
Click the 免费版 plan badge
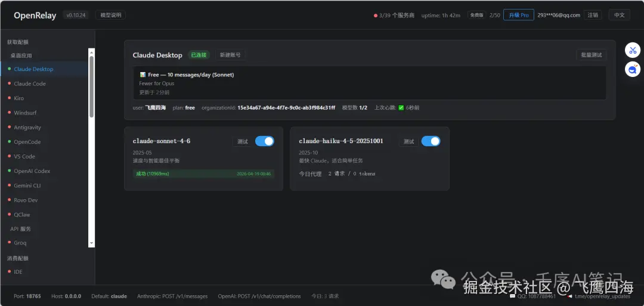pyautogui.click(x=476, y=15)
